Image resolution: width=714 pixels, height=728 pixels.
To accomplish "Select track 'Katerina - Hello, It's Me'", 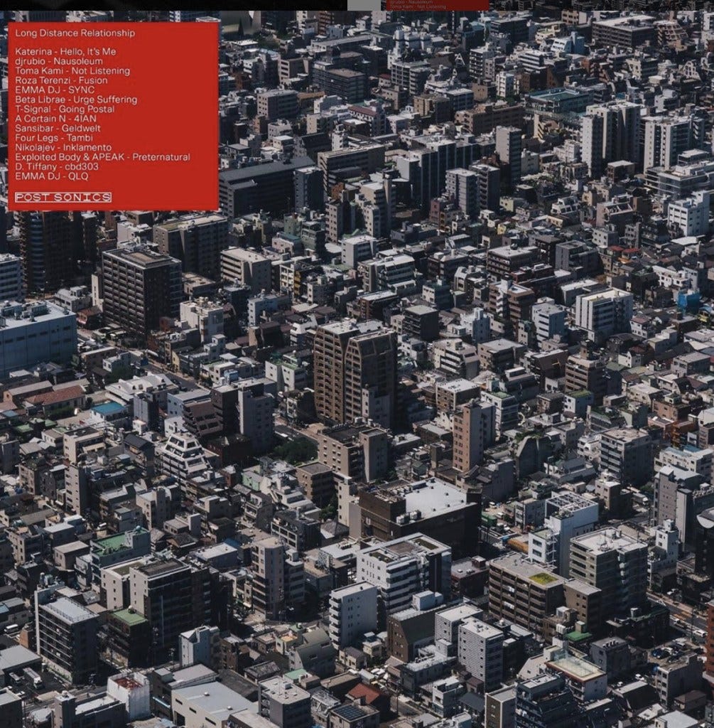I will [65, 51].
